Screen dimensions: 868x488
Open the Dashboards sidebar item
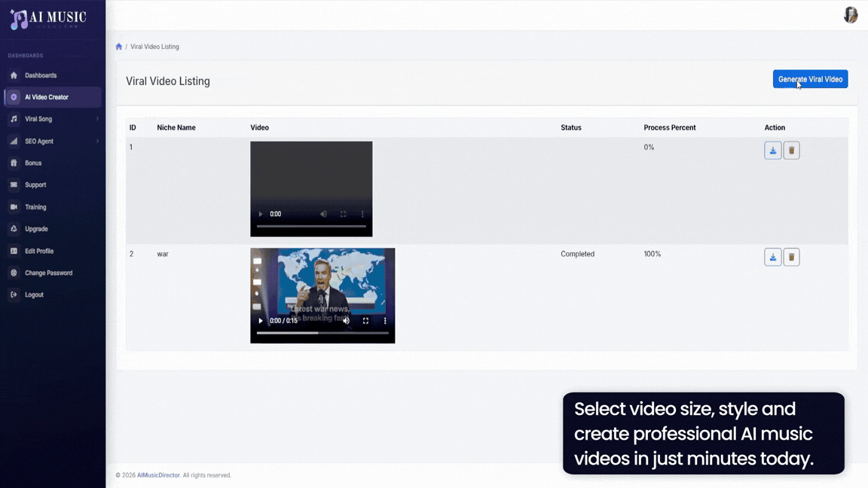click(x=53, y=75)
